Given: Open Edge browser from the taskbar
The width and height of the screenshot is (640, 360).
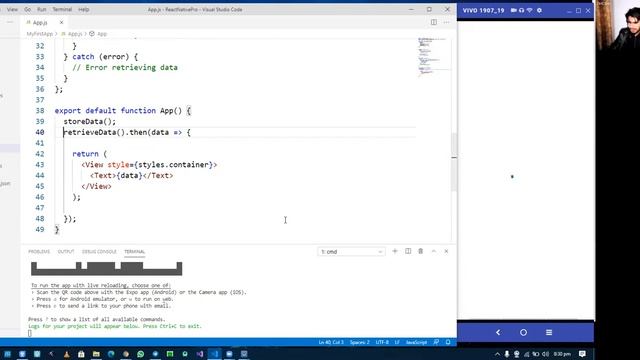Looking at the screenshot, I should click(111, 354).
